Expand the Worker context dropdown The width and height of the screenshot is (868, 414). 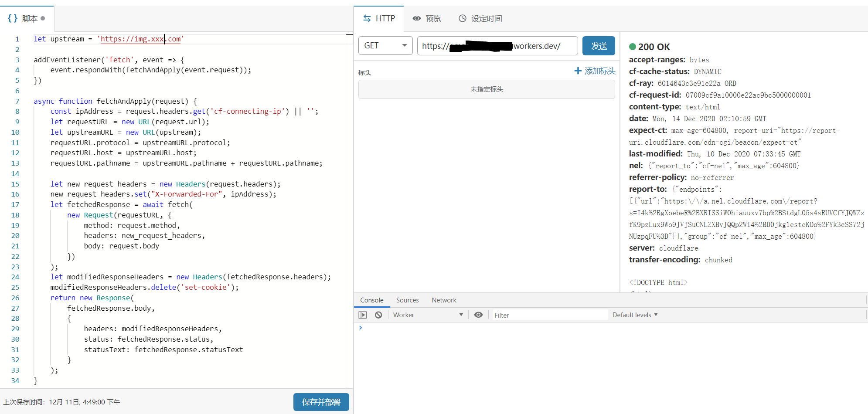(427, 315)
